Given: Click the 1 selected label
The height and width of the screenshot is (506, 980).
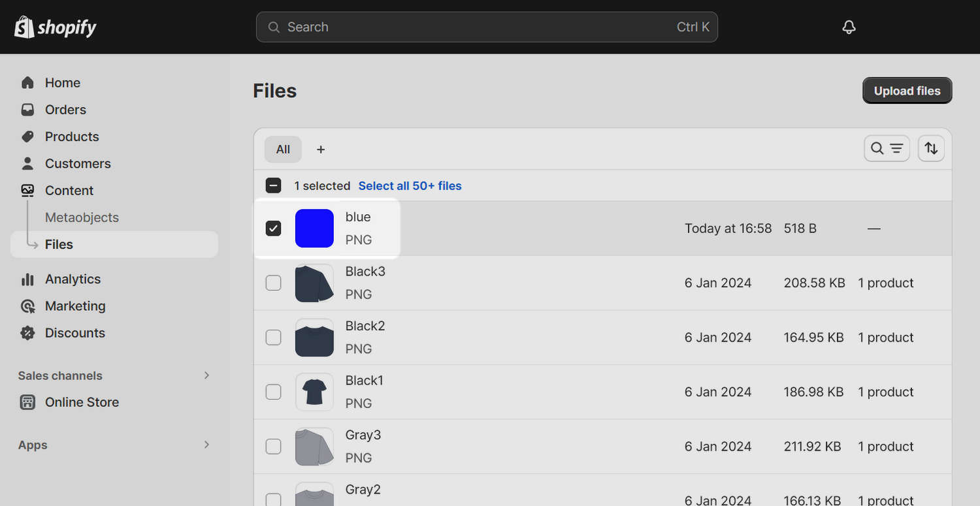Looking at the screenshot, I should point(322,186).
